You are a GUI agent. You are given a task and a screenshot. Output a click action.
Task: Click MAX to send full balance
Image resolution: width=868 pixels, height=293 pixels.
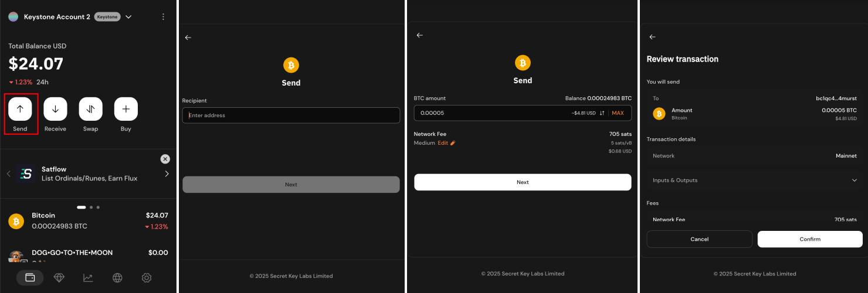tap(618, 113)
